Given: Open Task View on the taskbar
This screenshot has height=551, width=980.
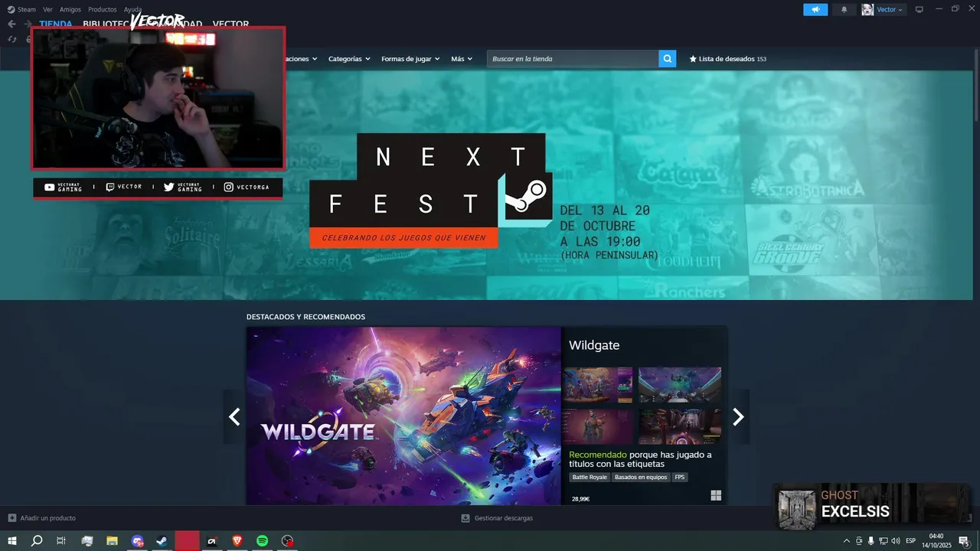Looking at the screenshot, I should [61, 541].
